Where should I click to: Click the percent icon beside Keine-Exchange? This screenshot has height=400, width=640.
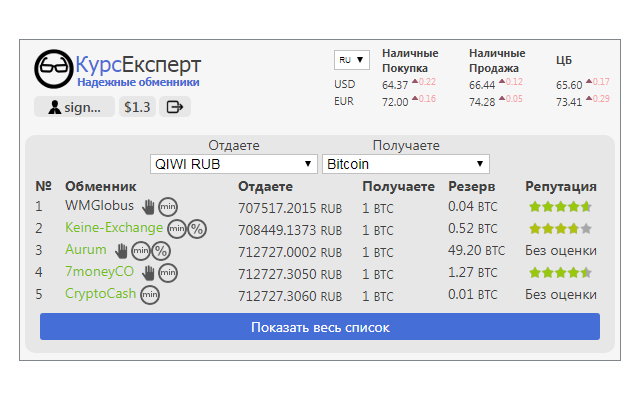[x=197, y=229]
